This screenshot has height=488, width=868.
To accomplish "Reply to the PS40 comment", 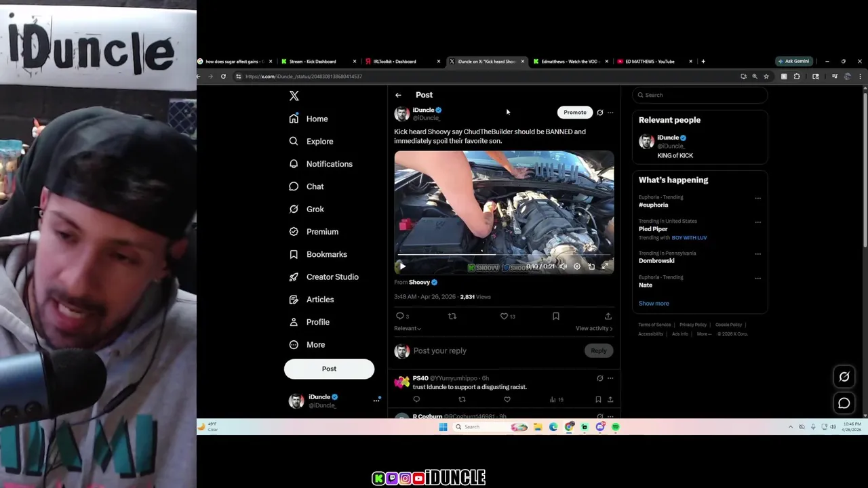I will pyautogui.click(x=416, y=399).
